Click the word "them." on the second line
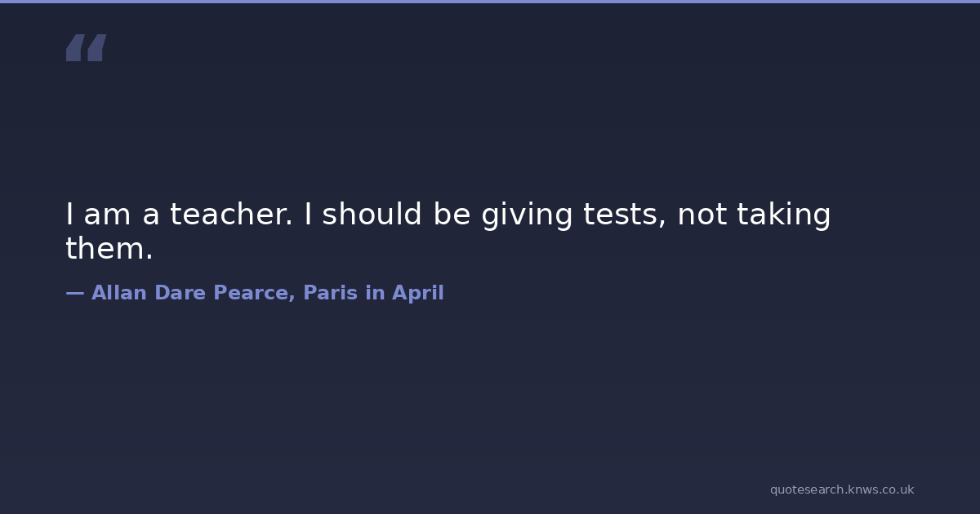Image resolution: width=980 pixels, height=514 pixels. pyautogui.click(x=109, y=249)
